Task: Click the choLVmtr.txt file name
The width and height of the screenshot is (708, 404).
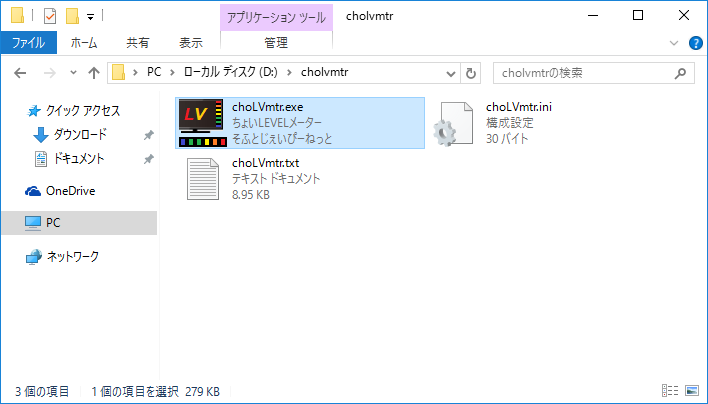Action: 266,163
